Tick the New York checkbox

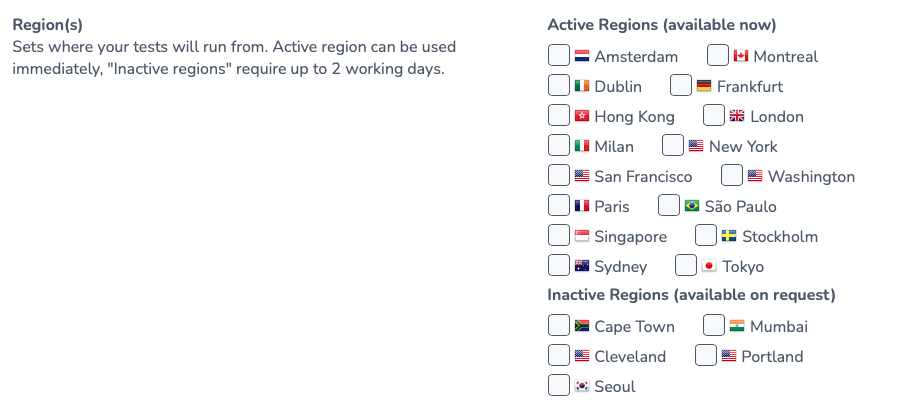coord(673,145)
